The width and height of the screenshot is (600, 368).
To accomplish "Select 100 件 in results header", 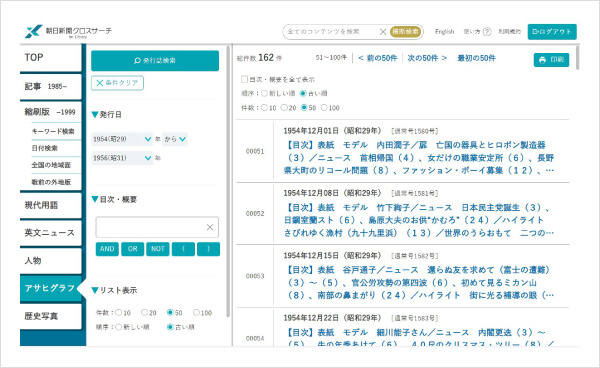I will point(324,108).
